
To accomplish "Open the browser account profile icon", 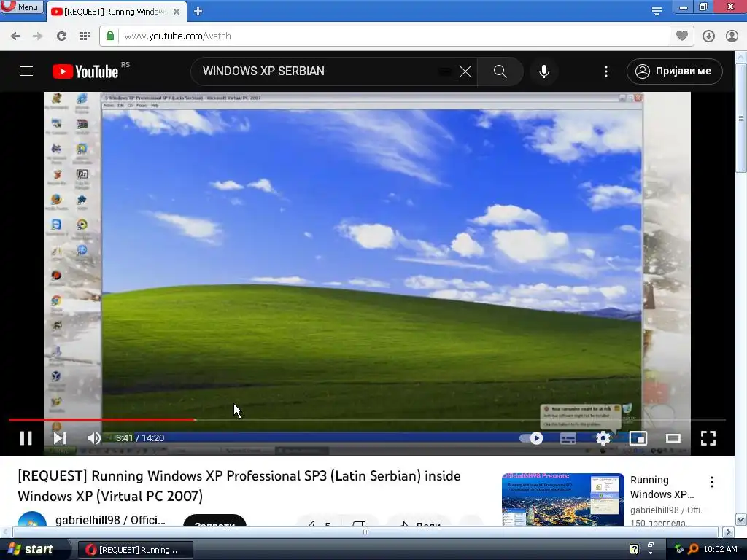I will (x=732, y=36).
